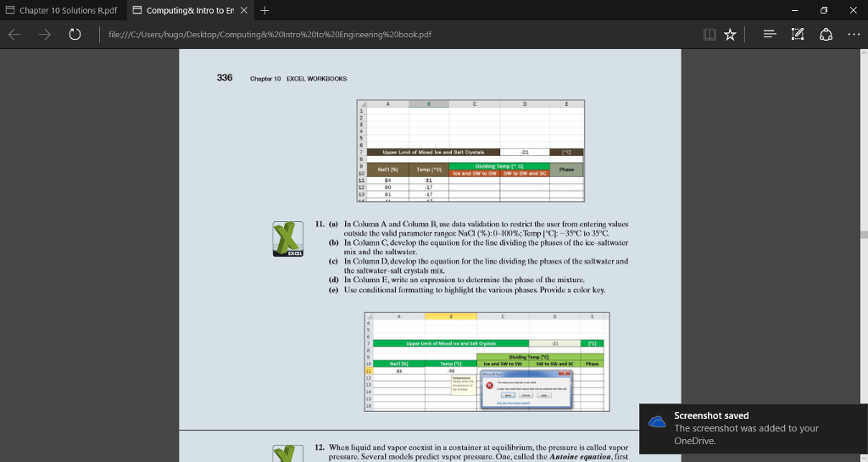The height and width of the screenshot is (462, 868).
Task: Click the Screenshot saved OneDrive notification
Action: click(753, 428)
